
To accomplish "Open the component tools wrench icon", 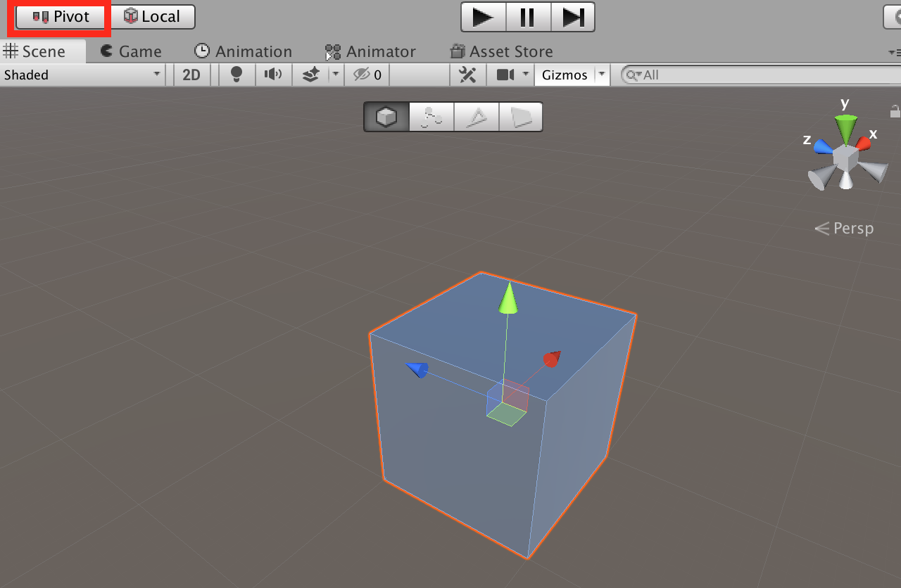I will click(x=467, y=75).
